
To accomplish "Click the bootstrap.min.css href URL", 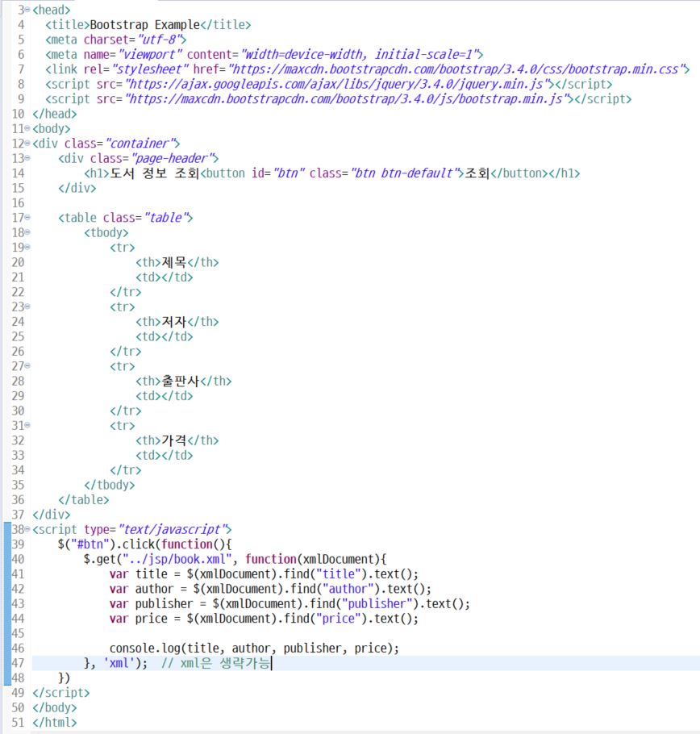I will pyautogui.click(x=456, y=69).
